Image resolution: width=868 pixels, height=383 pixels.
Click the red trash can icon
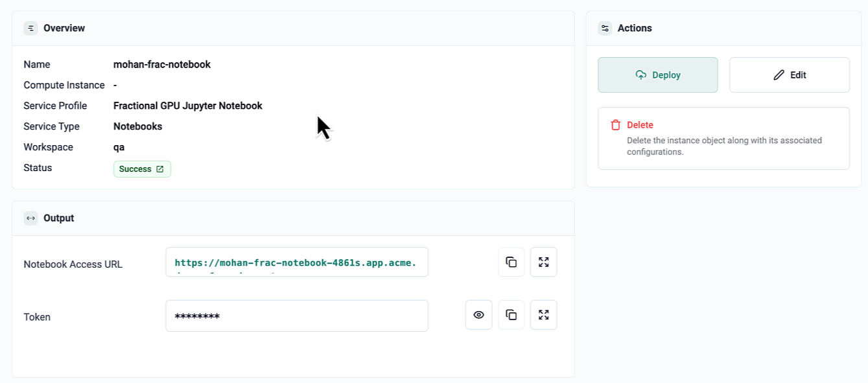[615, 125]
